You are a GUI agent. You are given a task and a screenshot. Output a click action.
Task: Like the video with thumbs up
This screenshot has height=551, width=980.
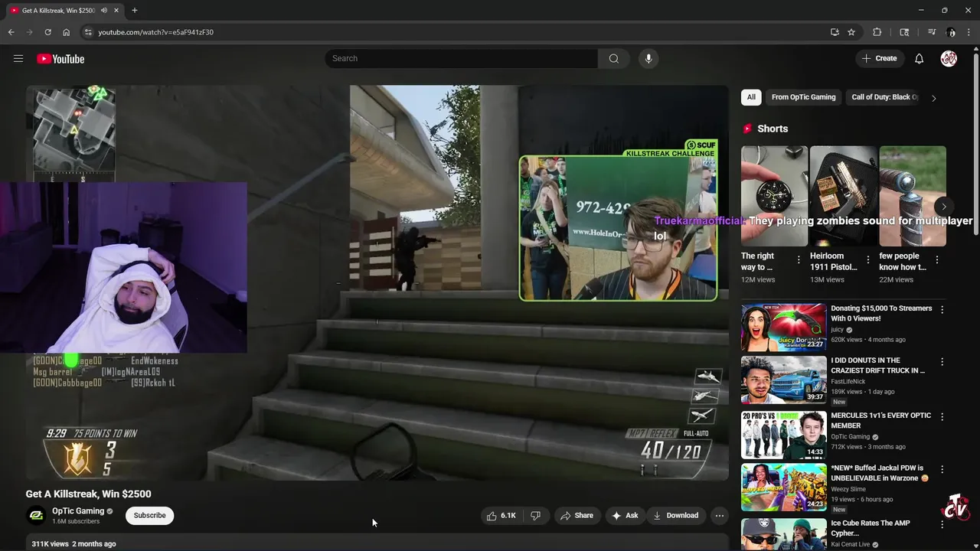(501, 516)
